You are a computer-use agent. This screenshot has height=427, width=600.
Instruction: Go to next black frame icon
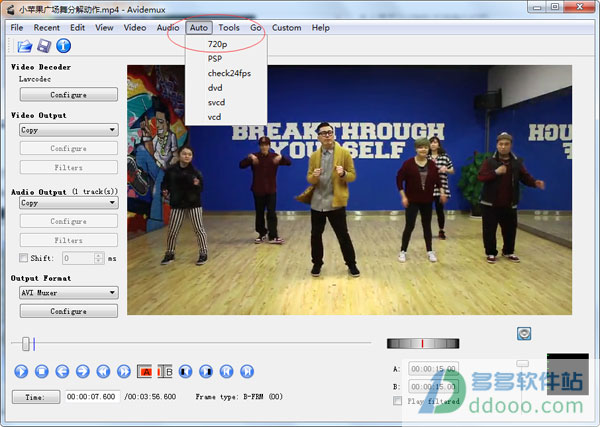(x=206, y=371)
